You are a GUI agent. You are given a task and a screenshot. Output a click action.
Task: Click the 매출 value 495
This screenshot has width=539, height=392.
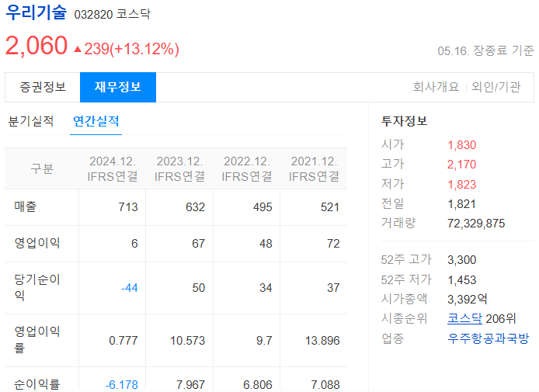click(263, 207)
